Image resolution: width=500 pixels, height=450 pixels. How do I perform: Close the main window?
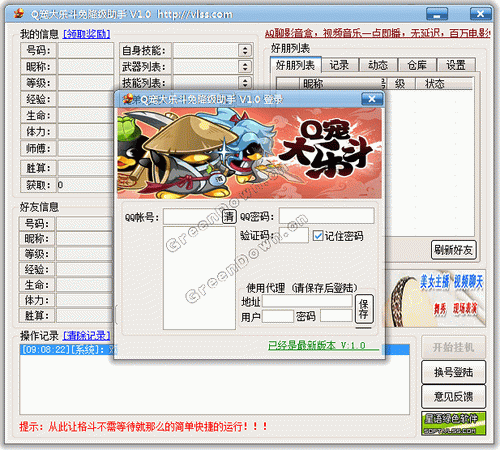click(480, 14)
